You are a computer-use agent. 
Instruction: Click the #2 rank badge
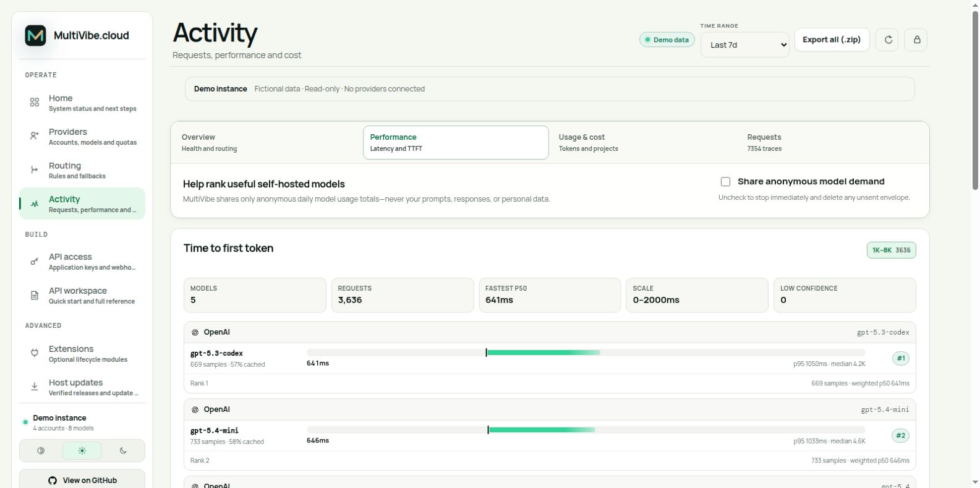pyautogui.click(x=901, y=435)
